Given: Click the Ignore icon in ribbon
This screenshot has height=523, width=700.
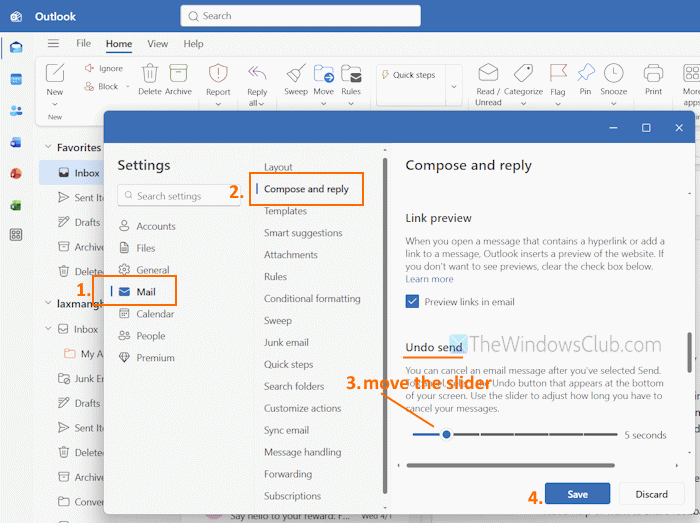Looking at the screenshot, I should (89, 68).
